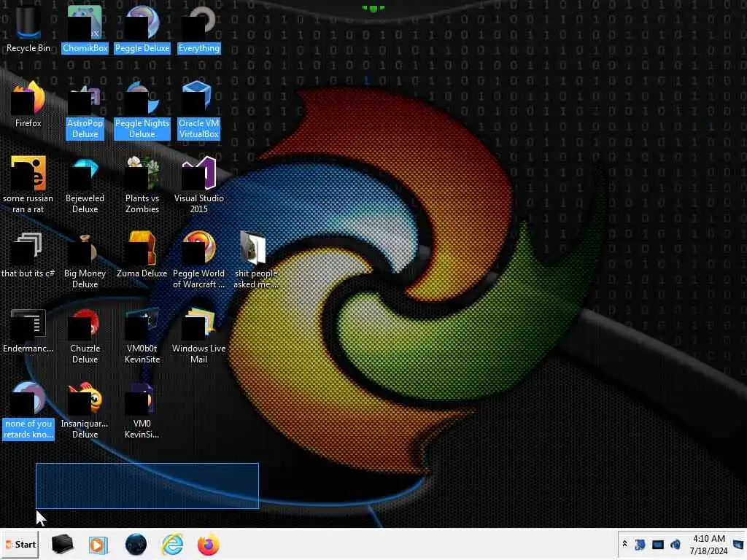Launch Internet Explorer from the taskbar

click(x=172, y=545)
